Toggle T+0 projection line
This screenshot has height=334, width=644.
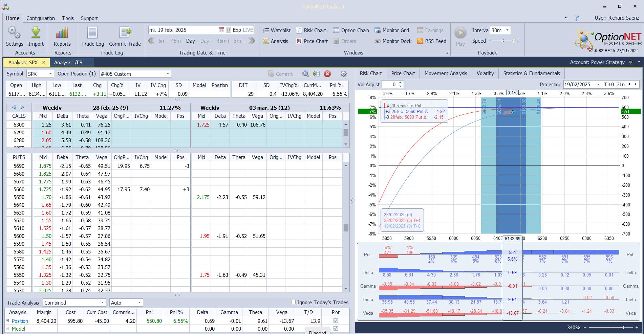[x=609, y=85]
